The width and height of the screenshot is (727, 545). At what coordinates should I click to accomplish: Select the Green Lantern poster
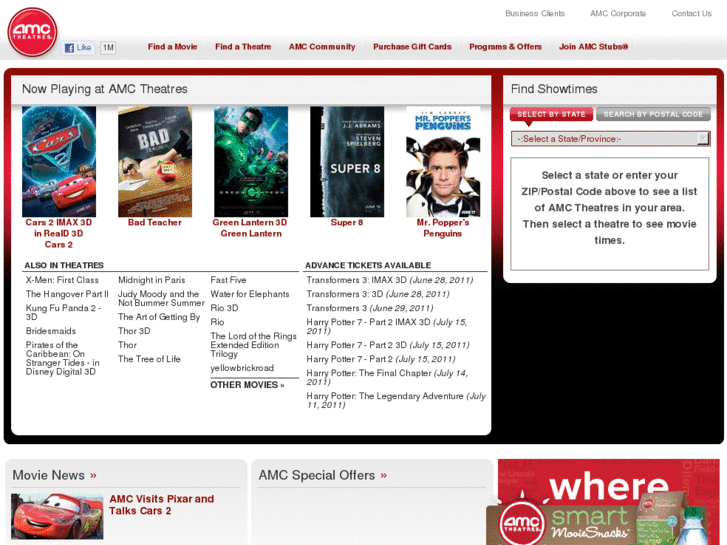[x=251, y=161]
